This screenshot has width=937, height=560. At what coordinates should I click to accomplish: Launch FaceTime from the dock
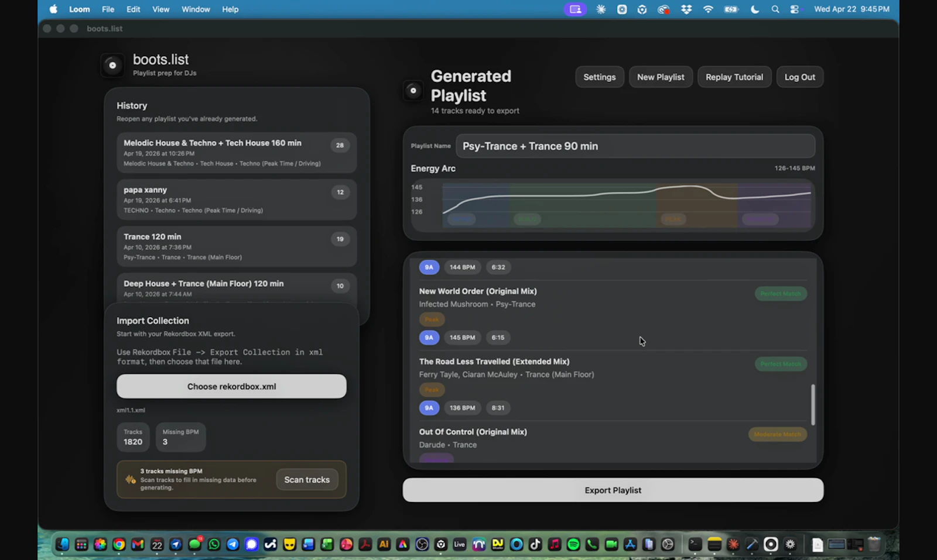click(x=611, y=545)
